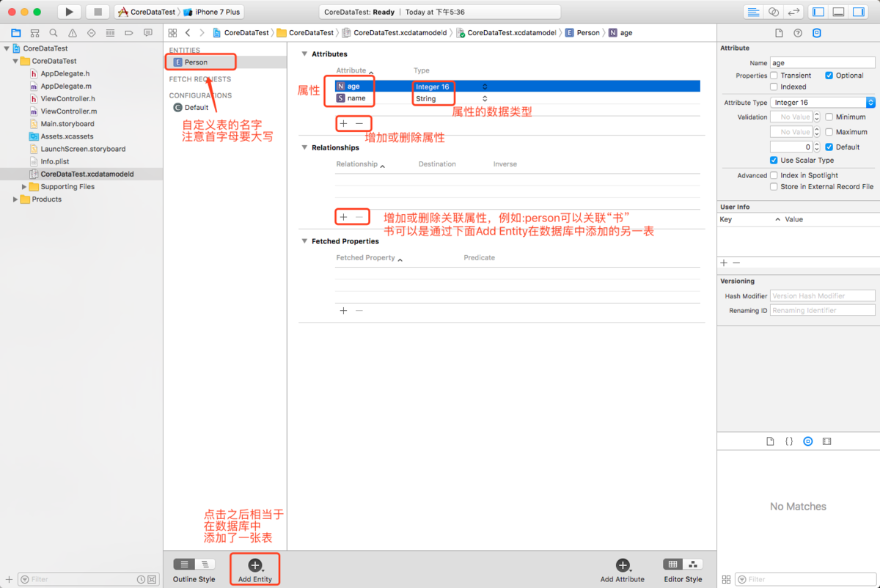Switch to graph editor style
The image size is (880, 588).
(693, 564)
